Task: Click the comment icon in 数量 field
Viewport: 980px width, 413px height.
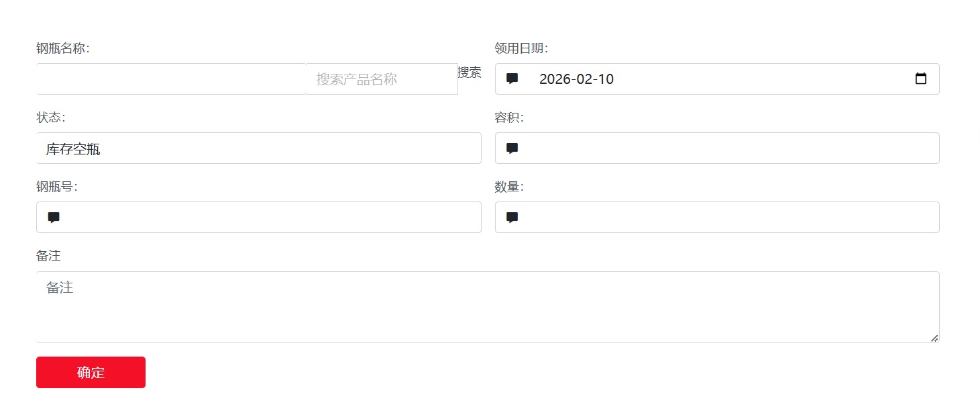Action: pos(512,218)
